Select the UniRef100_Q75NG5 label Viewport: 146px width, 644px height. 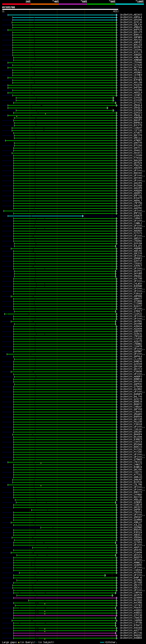131,459
